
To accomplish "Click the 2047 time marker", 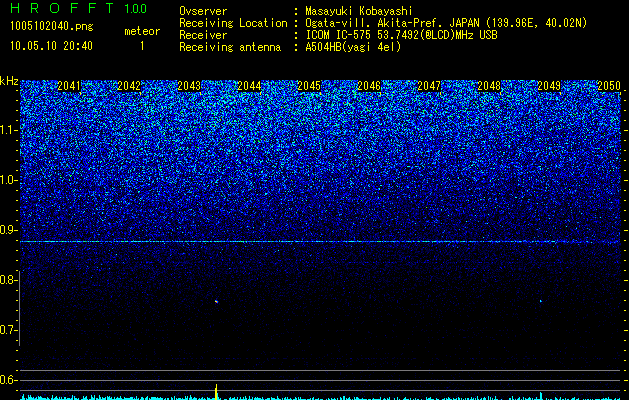I will 429,86.
